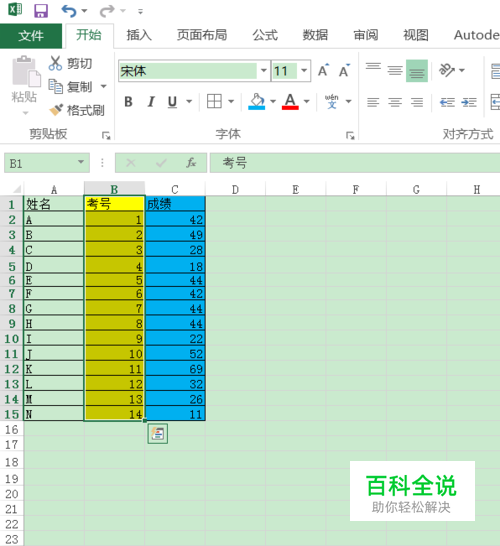Expand the Name Box dropdown arrow
This screenshot has width=500, height=546.
tap(81, 162)
